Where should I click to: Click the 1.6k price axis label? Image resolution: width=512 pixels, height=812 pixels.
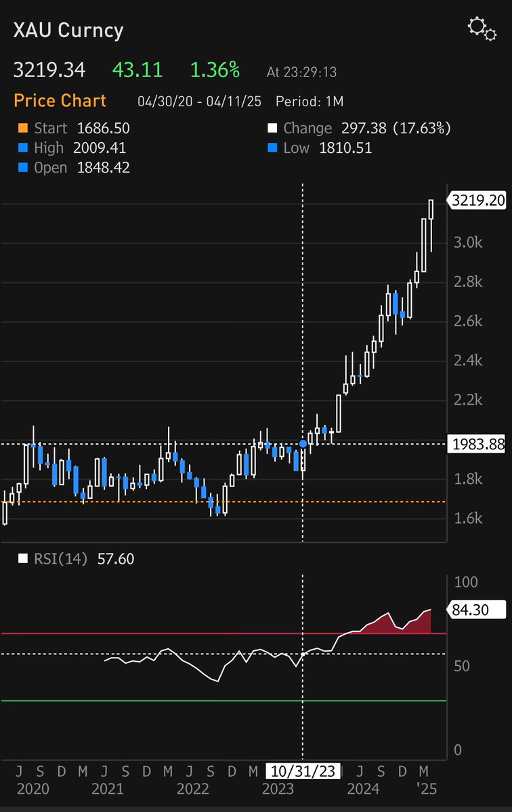(467, 518)
